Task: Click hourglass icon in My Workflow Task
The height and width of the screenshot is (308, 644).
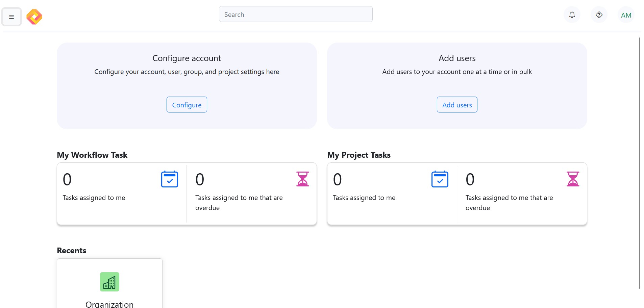Action: click(303, 179)
